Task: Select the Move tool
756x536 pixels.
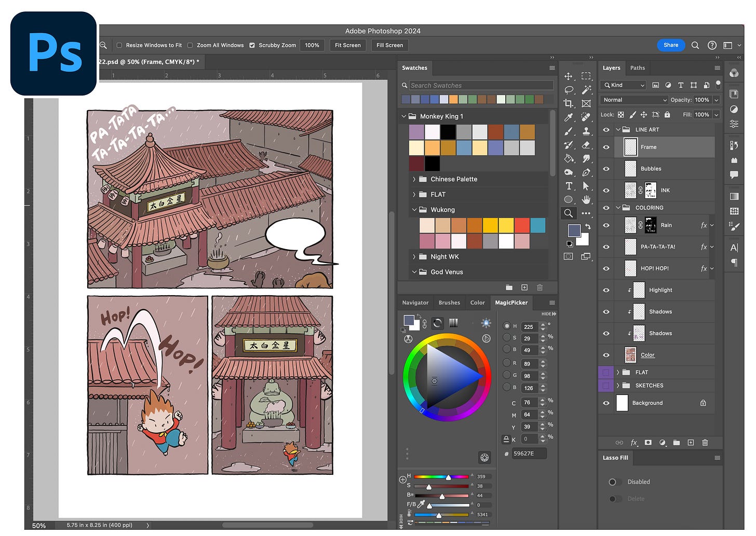Action: 569,76
